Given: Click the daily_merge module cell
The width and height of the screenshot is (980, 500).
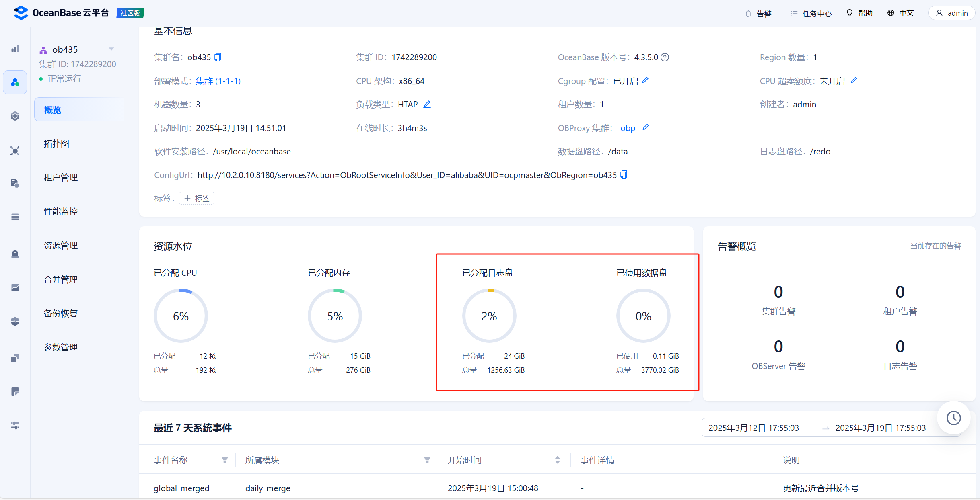Looking at the screenshot, I should click(x=268, y=488).
